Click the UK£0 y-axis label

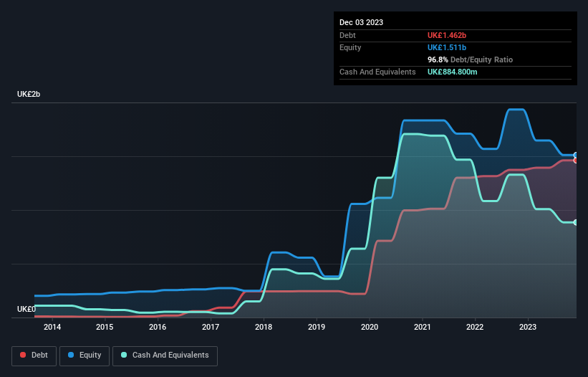point(26,309)
